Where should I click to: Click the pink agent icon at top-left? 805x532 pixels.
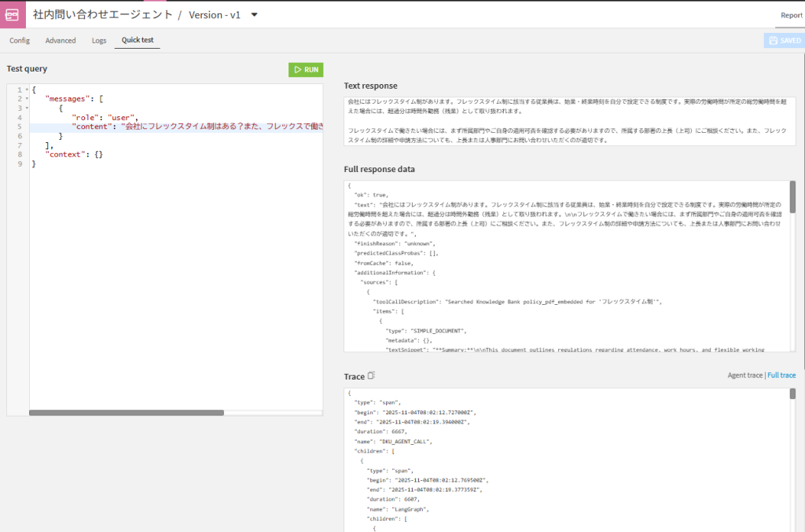(x=13, y=14)
